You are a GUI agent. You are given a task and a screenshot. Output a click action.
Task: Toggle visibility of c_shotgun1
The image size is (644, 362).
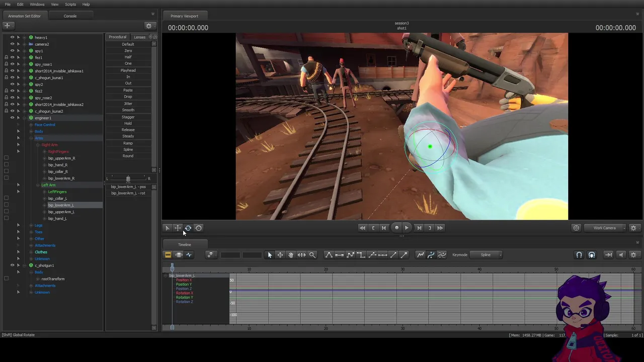coord(13,265)
